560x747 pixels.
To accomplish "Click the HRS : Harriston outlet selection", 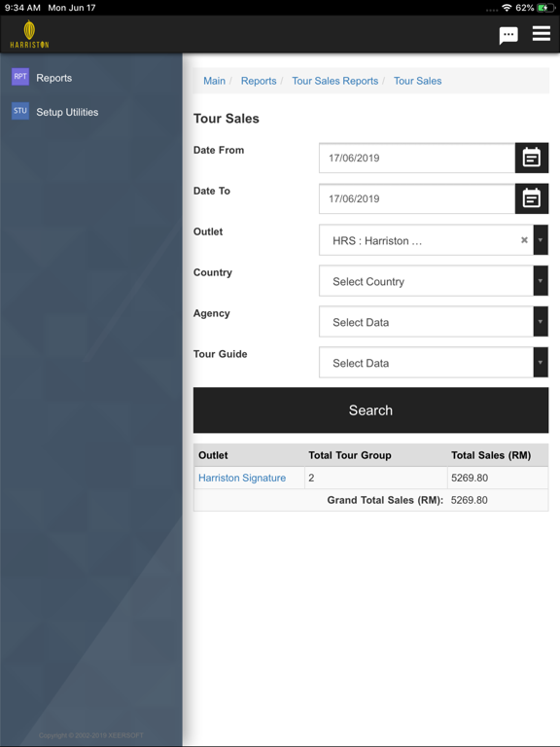I will (x=377, y=241).
